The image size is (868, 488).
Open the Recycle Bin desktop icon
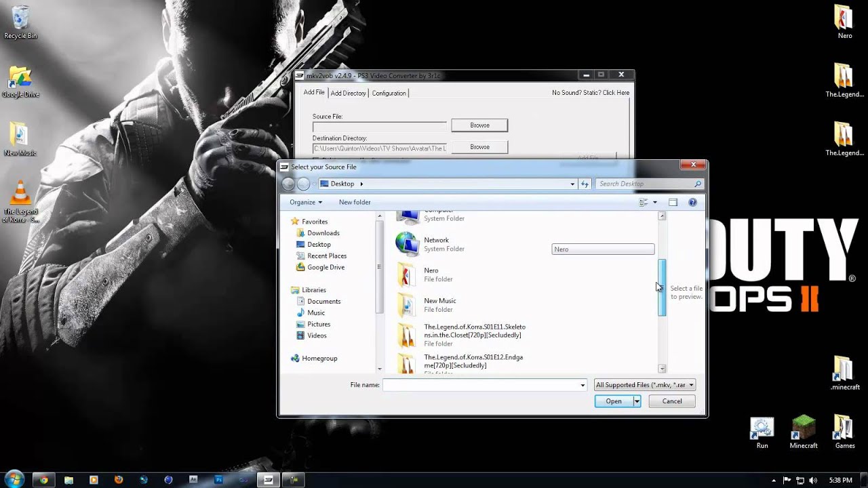point(20,23)
